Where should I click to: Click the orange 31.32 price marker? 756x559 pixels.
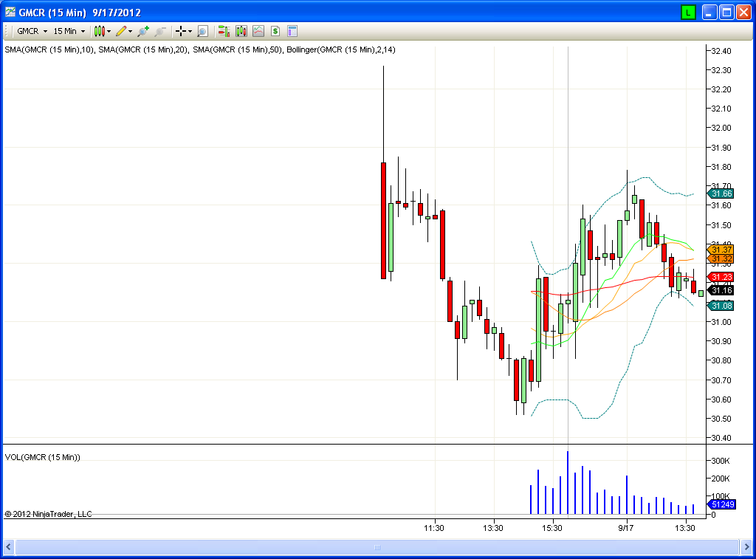tap(721, 258)
